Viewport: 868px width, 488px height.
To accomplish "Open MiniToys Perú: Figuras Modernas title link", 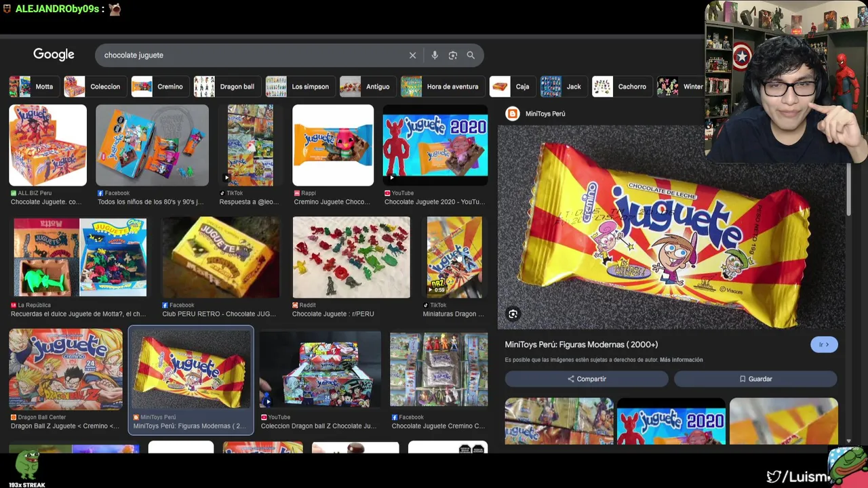I will pyautogui.click(x=581, y=344).
